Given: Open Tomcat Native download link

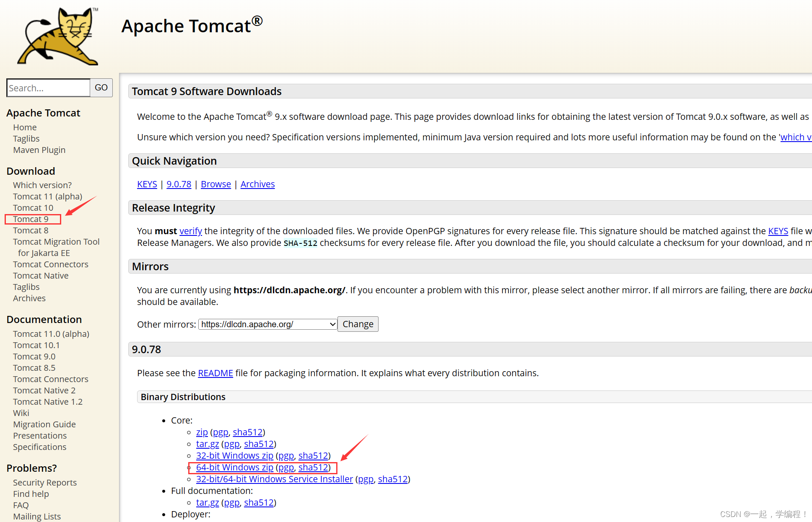Looking at the screenshot, I should pyautogui.click(x=41, y=275).
